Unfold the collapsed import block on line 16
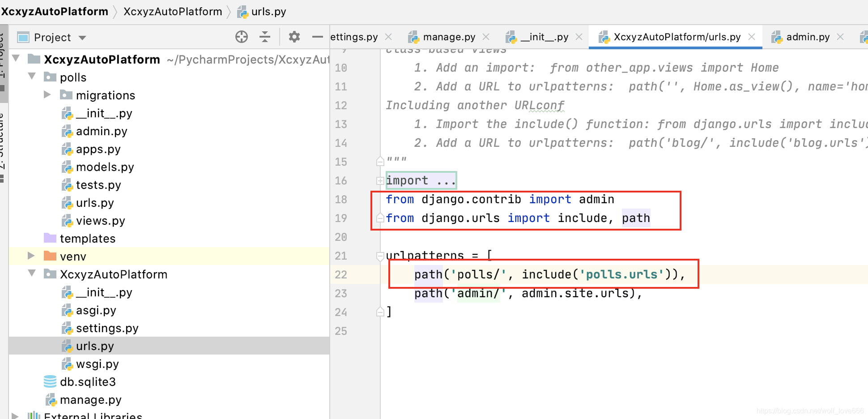Image resolution: width=868 pixels, height=419 pixels. (x=380, y=181)
